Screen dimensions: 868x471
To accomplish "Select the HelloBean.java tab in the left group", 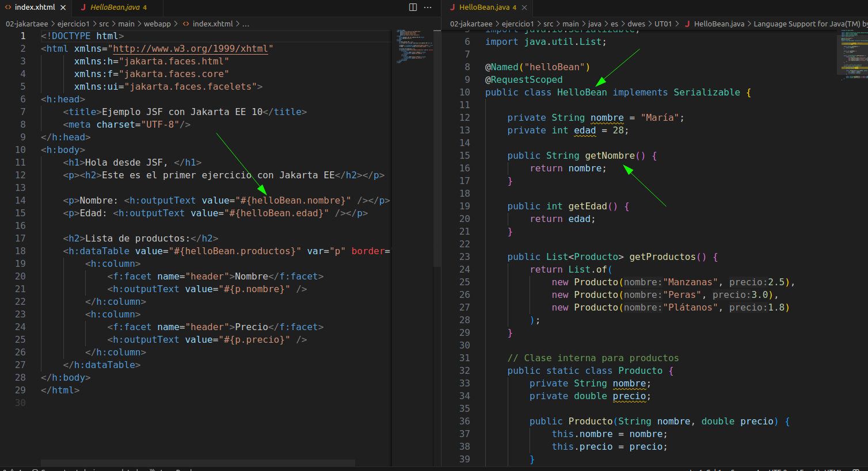I will 115,8.
